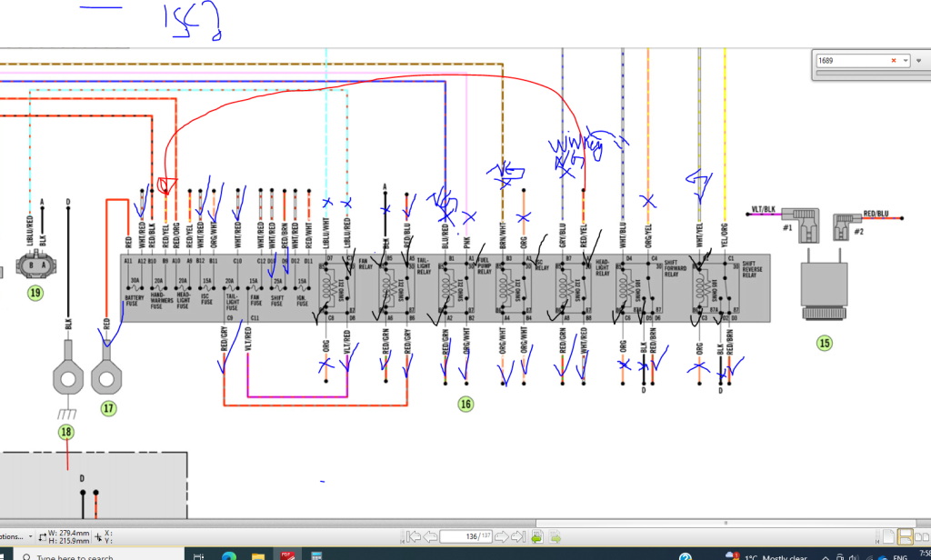
Task: Jump to the last page
Action: pos(518,537)
